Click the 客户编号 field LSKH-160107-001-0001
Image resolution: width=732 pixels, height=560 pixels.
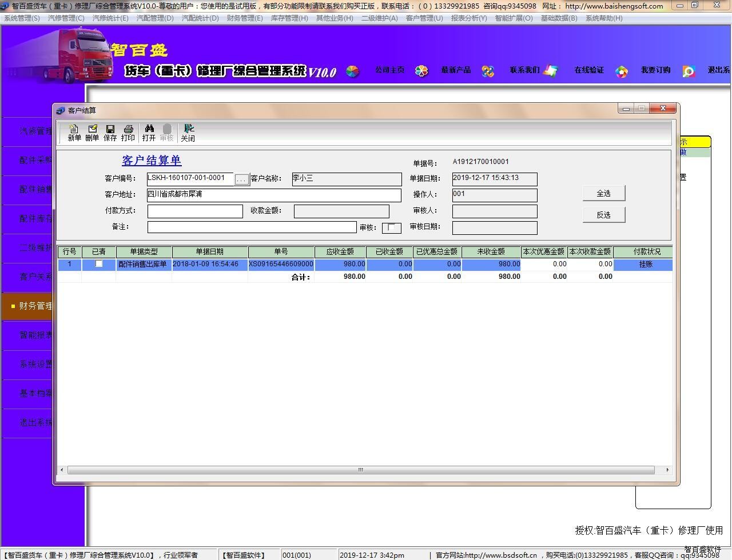pyautogui.click(x=190, y=179)
